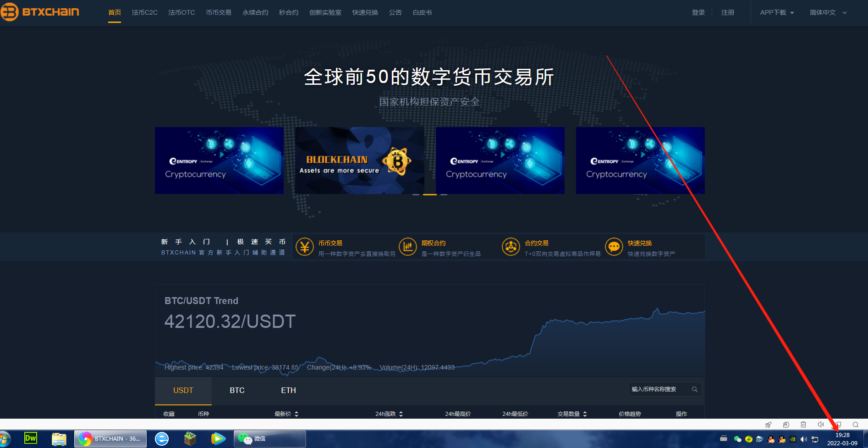The image size is (868, 448).
Task: Click browser status bar circular plus icon
Action: coord(786,425)
